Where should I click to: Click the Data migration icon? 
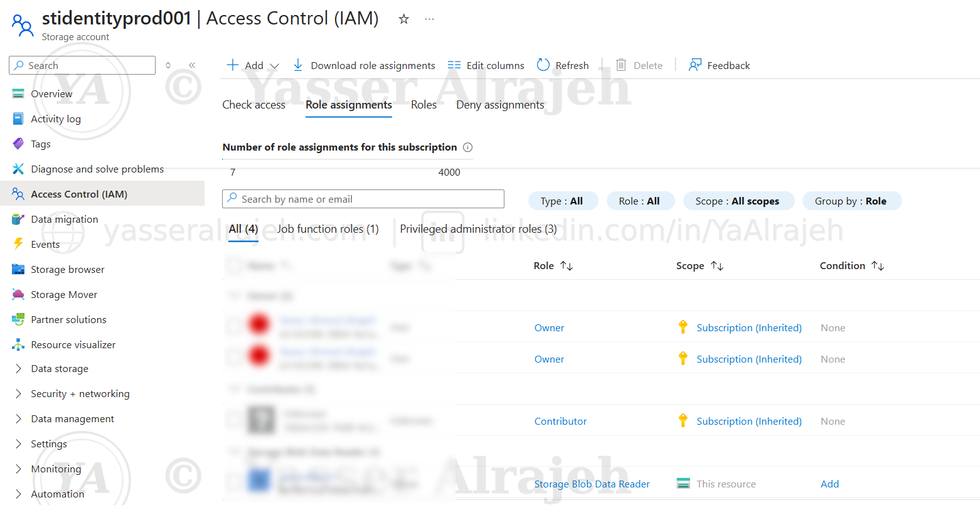point(18,220)
